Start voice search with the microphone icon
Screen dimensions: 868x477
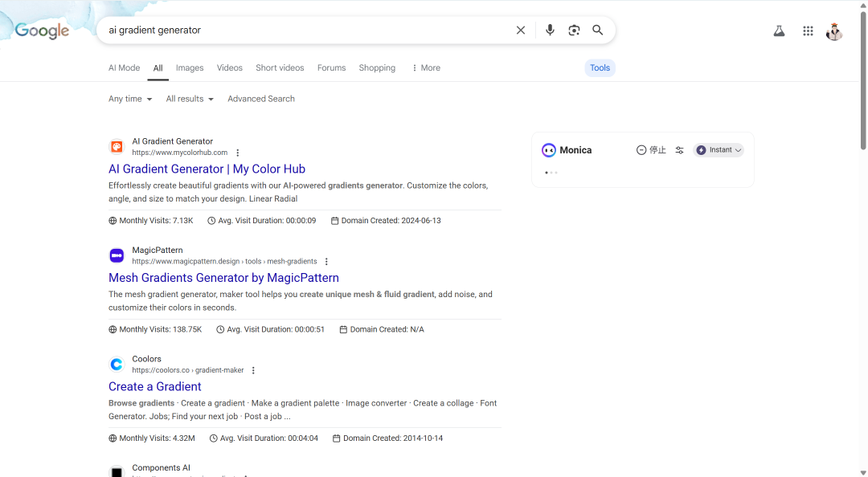pyautogui.click(x=550, y=31)
